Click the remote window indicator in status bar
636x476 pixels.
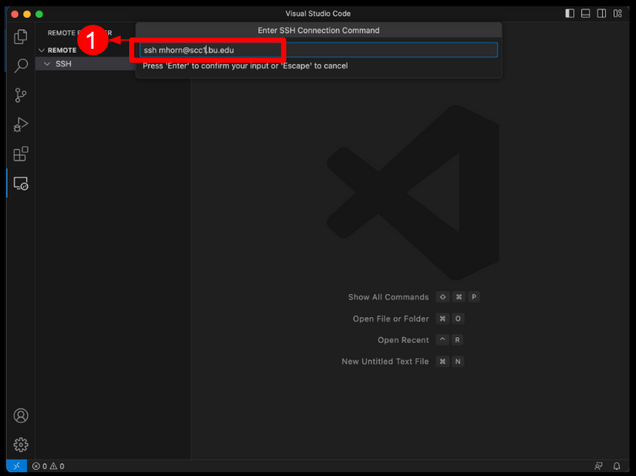coord(17,466)
